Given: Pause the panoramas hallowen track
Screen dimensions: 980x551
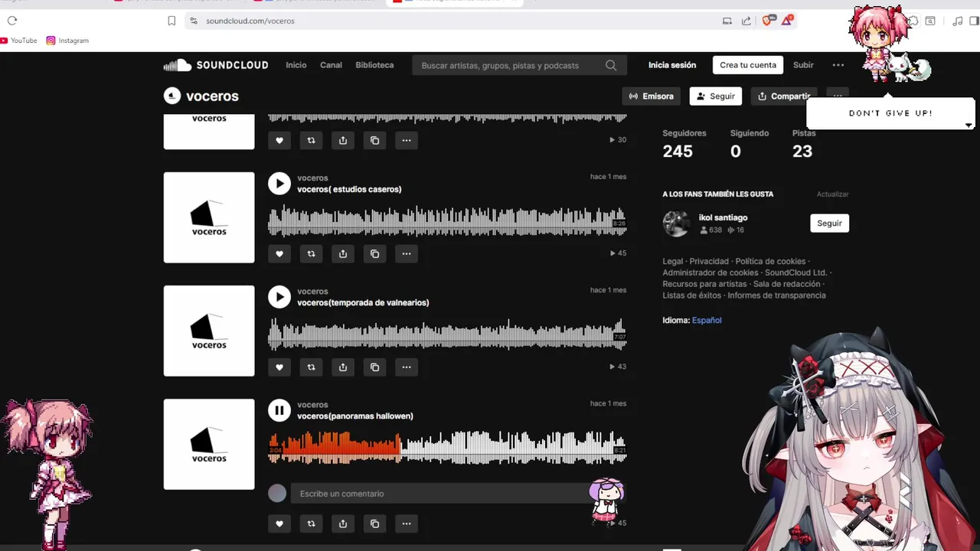Looking at the screenshot, I should (279, 410).
